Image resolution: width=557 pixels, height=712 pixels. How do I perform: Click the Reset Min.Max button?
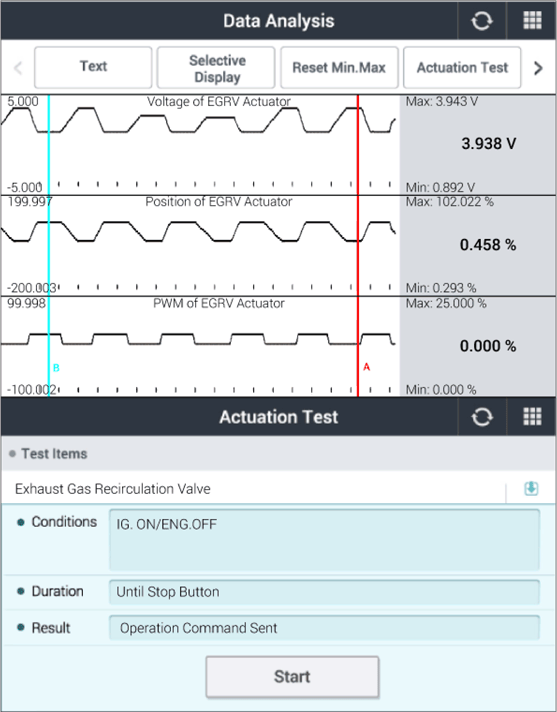(339, 67)
